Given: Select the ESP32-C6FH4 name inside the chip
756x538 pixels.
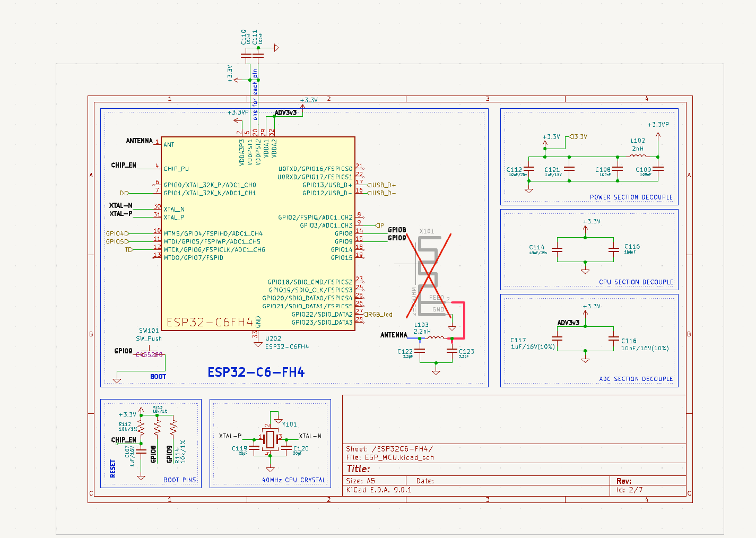Looking at the screenshot, I should point(210,323).
